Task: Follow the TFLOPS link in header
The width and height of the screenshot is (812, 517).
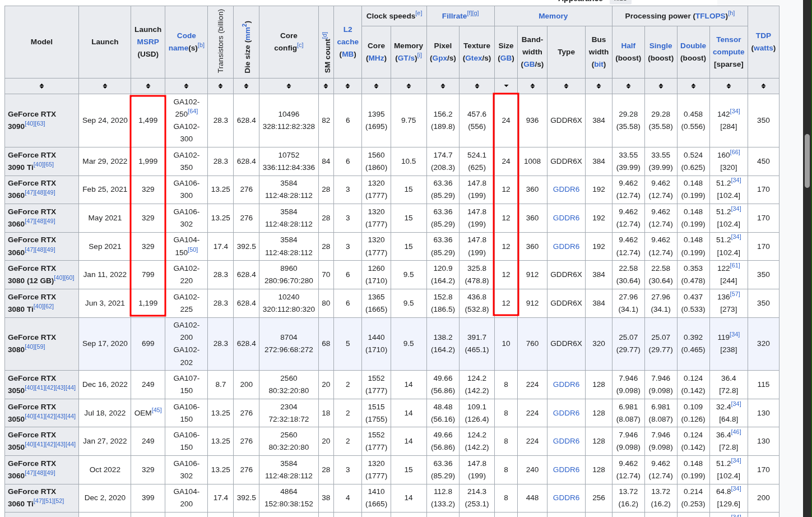Action: (711, 16)
